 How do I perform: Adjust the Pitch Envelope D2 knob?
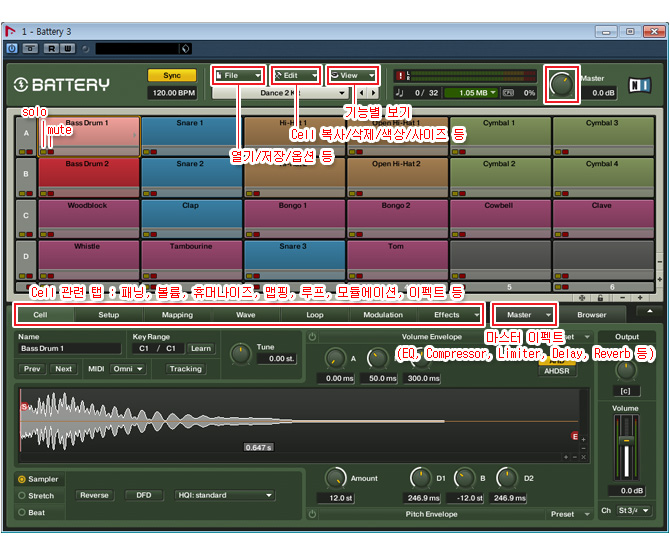[507, 478]
